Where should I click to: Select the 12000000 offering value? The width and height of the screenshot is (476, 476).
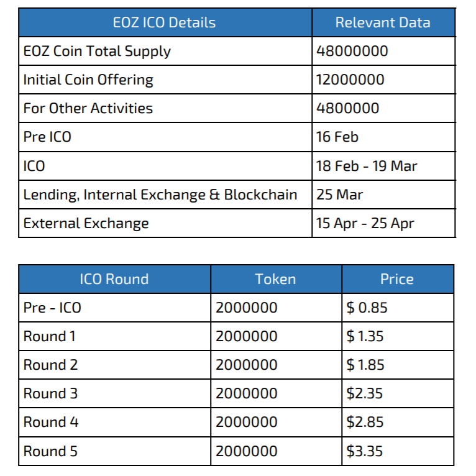coord(350,80)
